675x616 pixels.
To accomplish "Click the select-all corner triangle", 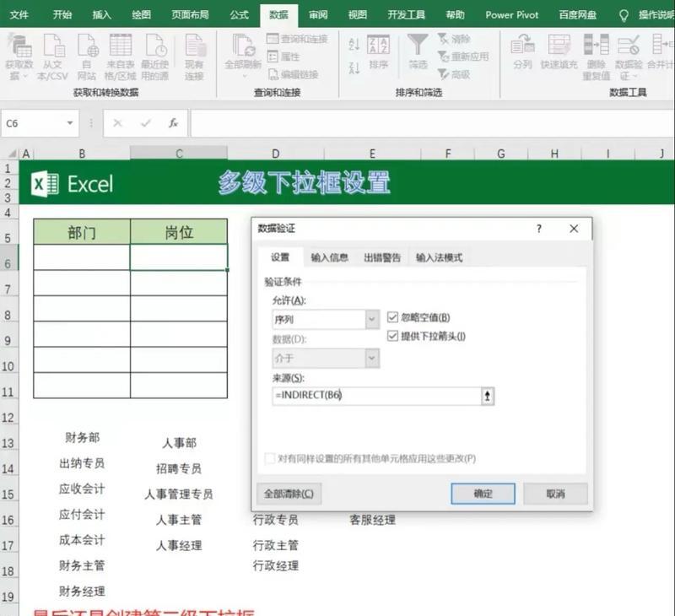I will tap(12, 154).
